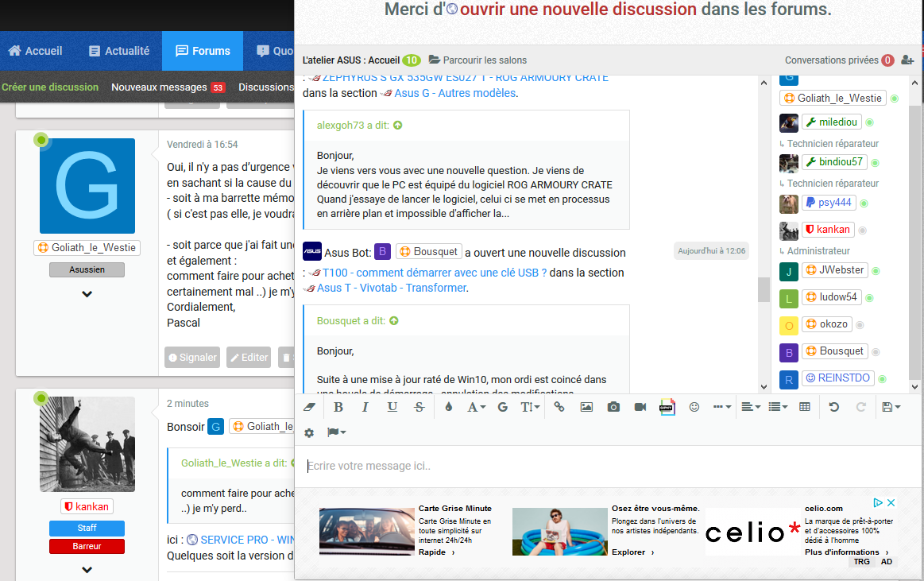The height and width of the screenshot is (581, 924).
Task: Toggle bold formatting in editor
Action: click(x=338, y=407)
